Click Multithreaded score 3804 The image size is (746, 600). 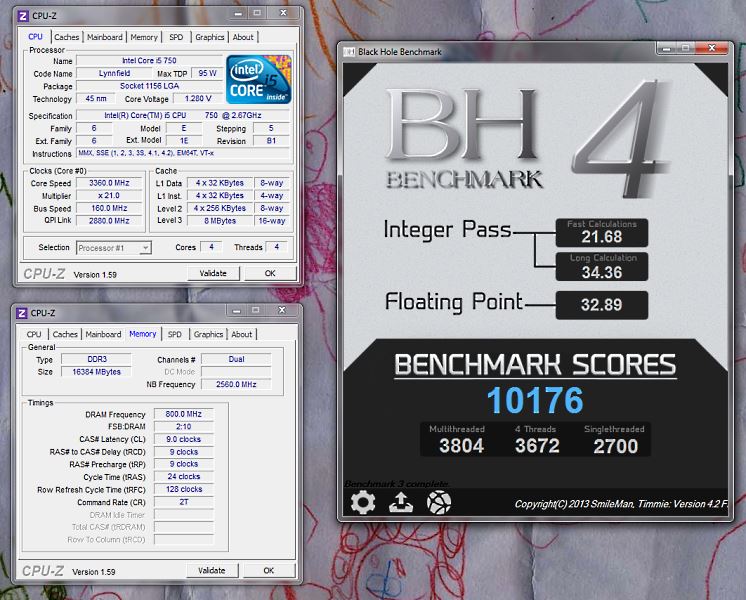[461, 446]
